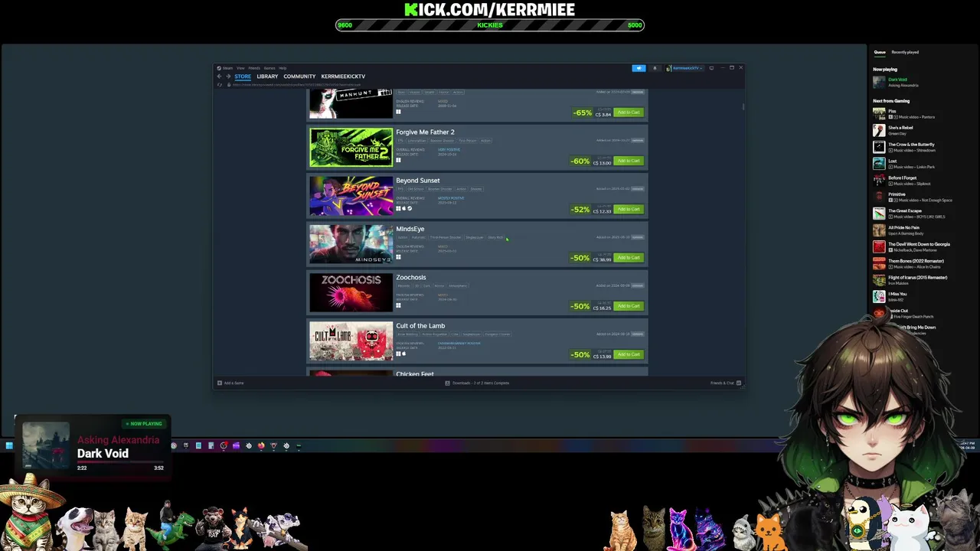Switch to the Recently played tab
980x551 pixels.
coord(905,52)
